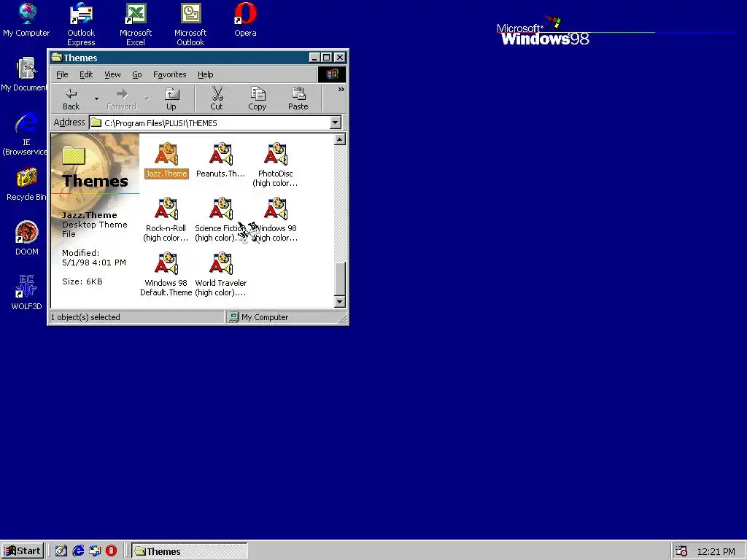Screen dimensions: 747x560
Task: Click the Themes window title bar icon
Action: (57, 58)
